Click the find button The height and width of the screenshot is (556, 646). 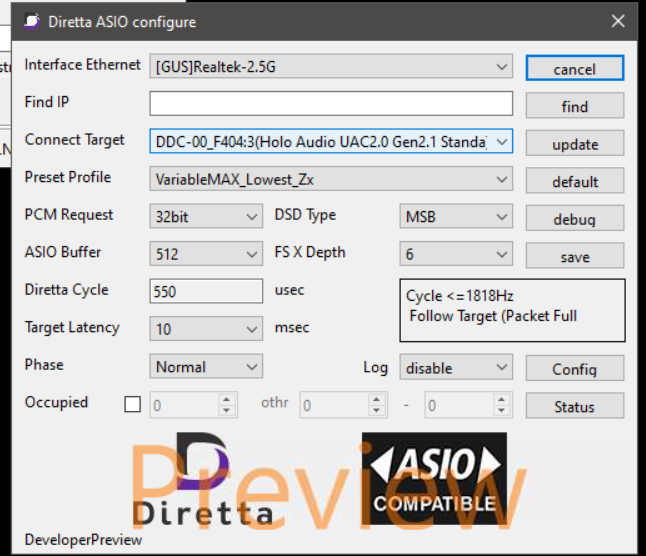pyautogui.click(x=575, y=106)
